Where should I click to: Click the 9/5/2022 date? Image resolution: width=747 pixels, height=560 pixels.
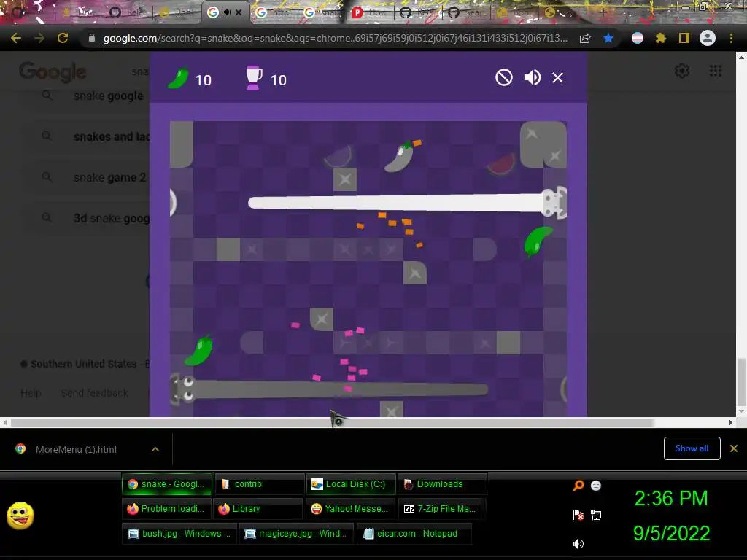pos(671,533)
